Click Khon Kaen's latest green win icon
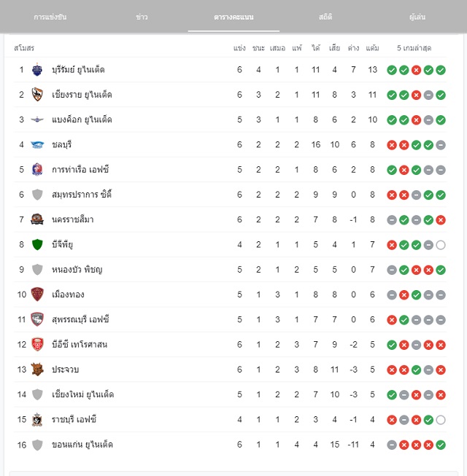Viewport: 467px width, 476px height. point(441,445)
